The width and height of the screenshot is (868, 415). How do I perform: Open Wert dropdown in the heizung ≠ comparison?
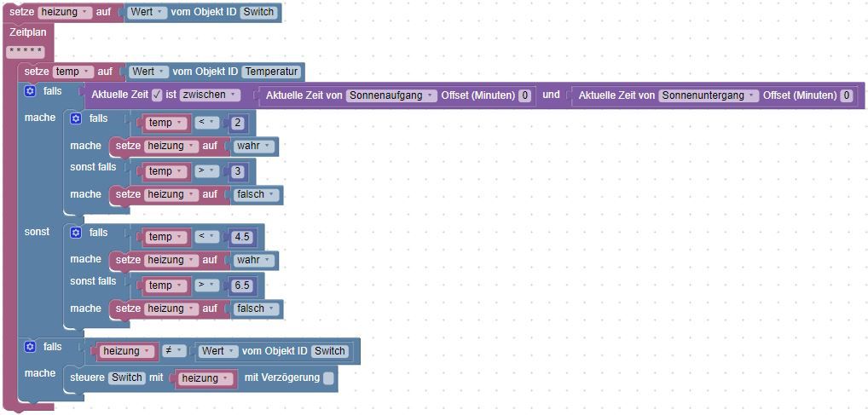218,351
